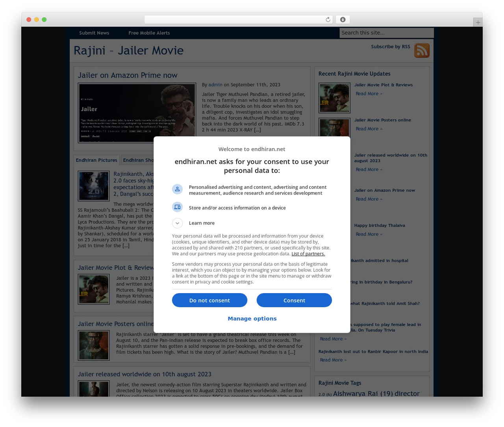Screen dimensions: 504x427
Task: Open the 2.0 movie poster thumbnail
Action: point(94,186)
